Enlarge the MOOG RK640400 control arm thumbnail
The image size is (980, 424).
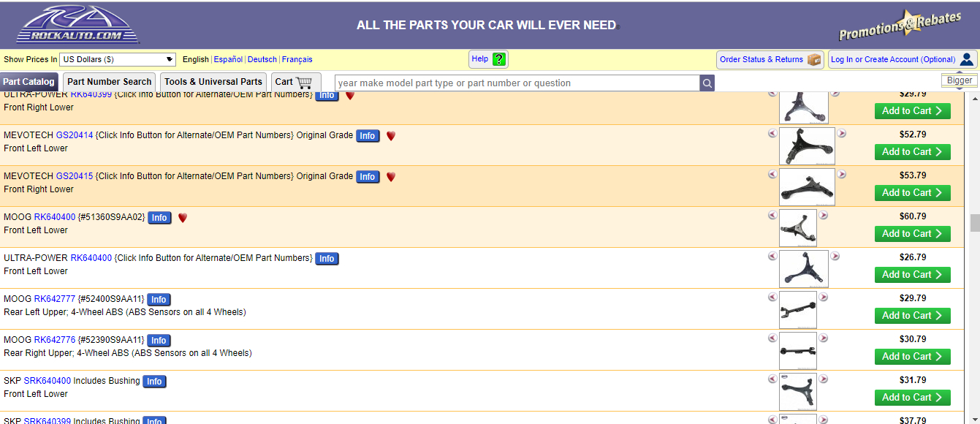(x=798, y=228)
